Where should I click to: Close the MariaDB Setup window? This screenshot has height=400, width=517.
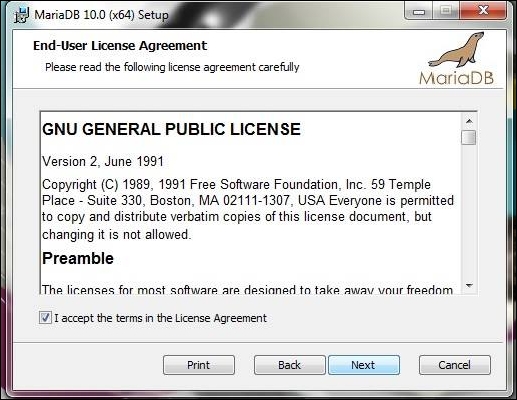(x=483, y=11)
